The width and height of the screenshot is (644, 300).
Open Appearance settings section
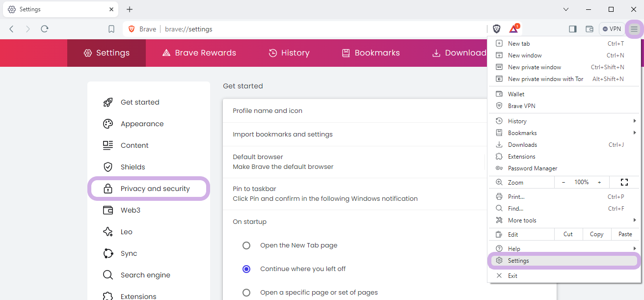pyautogui.click(x=149, y=124)
